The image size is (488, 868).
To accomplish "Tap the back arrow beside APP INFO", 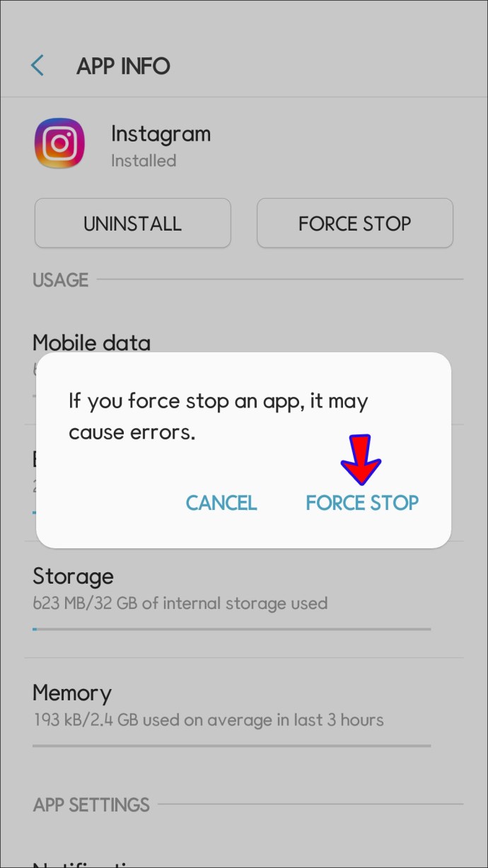I will pos(37,66).
